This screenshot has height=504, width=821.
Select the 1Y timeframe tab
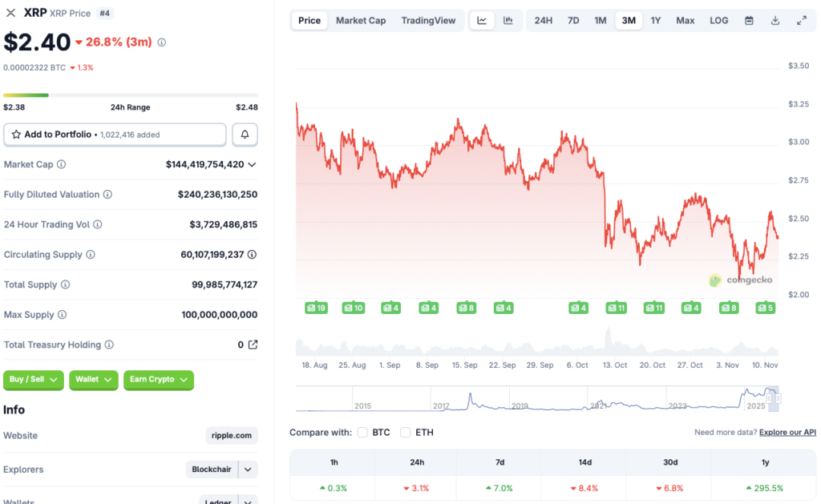click(x=656, y=20)
